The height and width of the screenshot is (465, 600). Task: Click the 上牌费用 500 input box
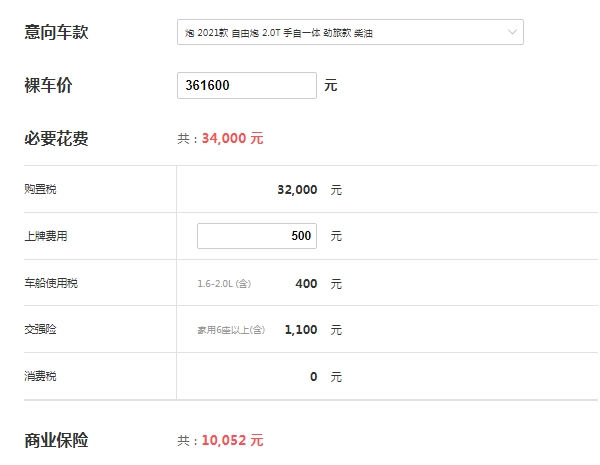[257, 236]
